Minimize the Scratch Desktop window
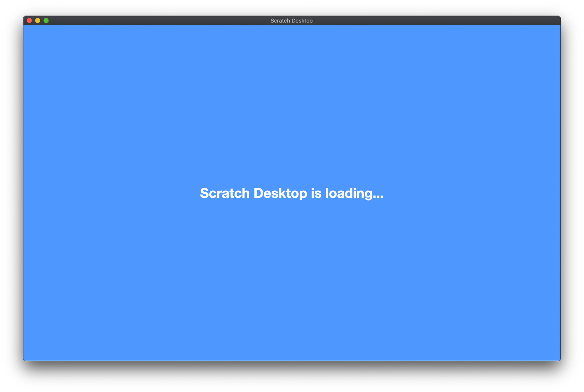Image resolution: width=584 pixels, height=392 pixels. (38, 20)
